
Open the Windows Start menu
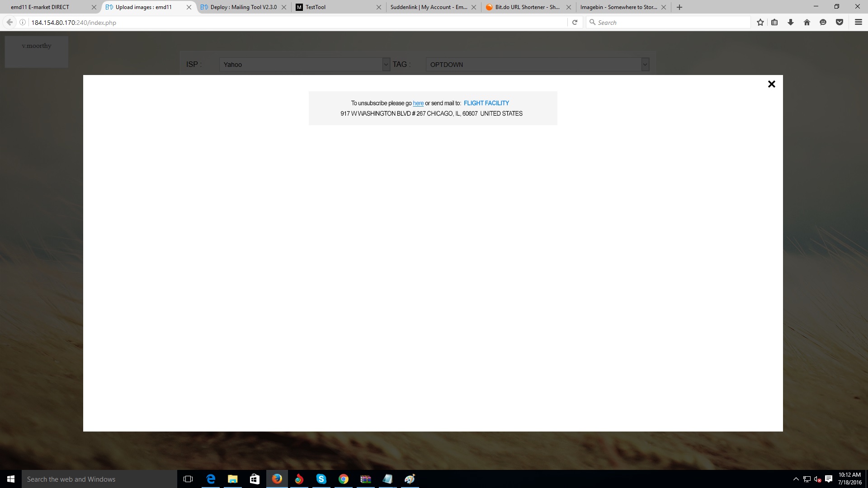pyautogui.click(x=11, y=479)
